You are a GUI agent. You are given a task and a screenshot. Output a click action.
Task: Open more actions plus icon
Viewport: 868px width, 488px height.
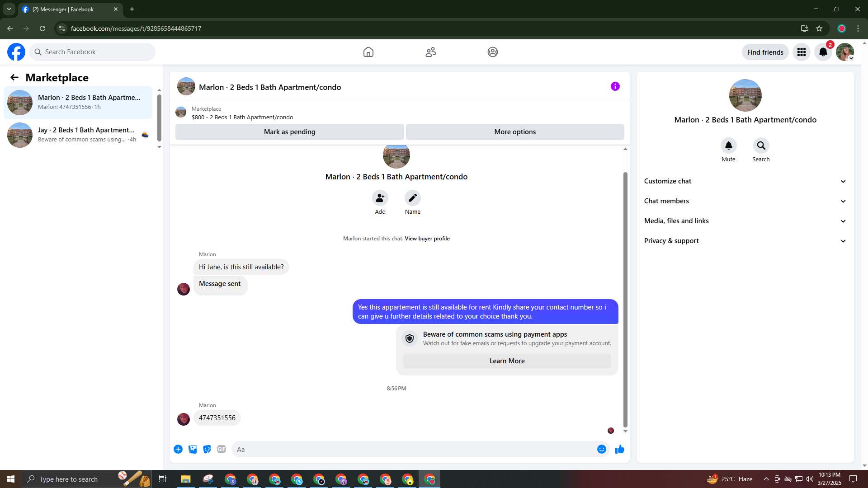[178, 449]
